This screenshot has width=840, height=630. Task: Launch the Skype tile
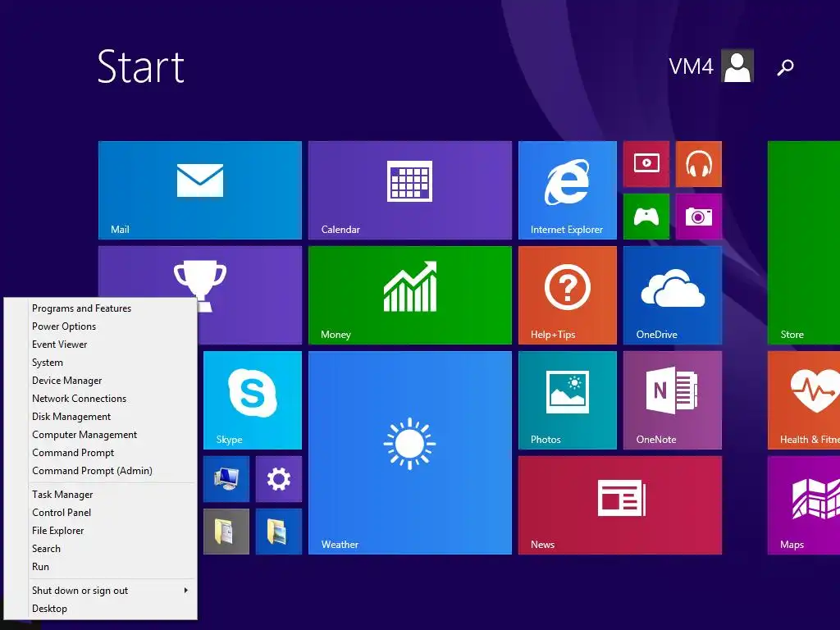click(253, 400)
